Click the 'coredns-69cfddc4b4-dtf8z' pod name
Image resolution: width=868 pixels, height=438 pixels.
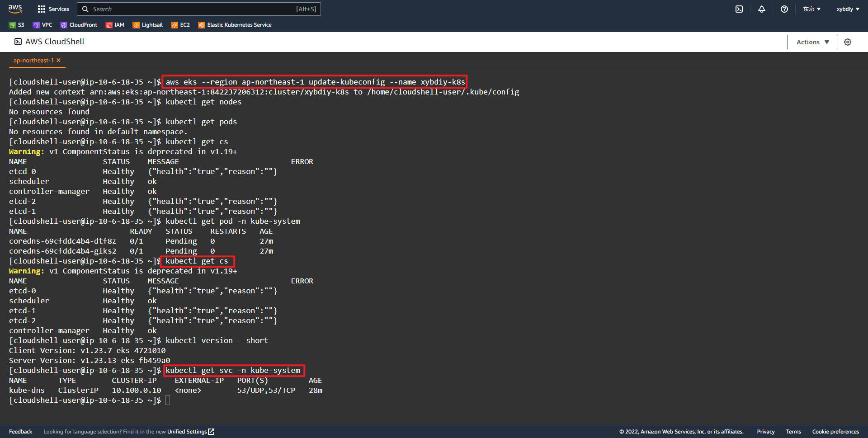62,241
